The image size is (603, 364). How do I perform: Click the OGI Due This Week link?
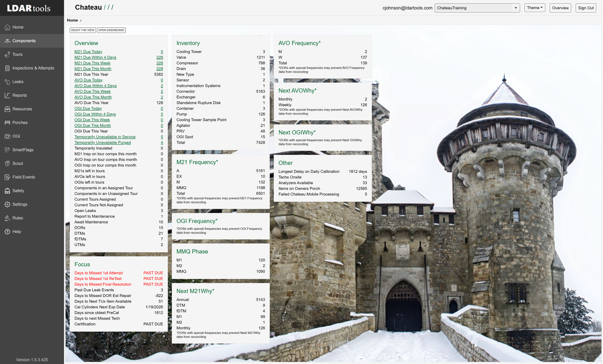click(x=92, y=120)
